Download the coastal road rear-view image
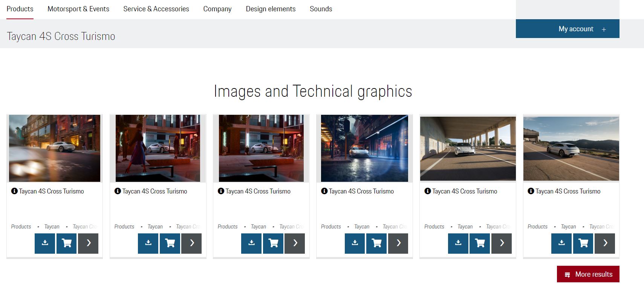 click(x=561, y=243)
